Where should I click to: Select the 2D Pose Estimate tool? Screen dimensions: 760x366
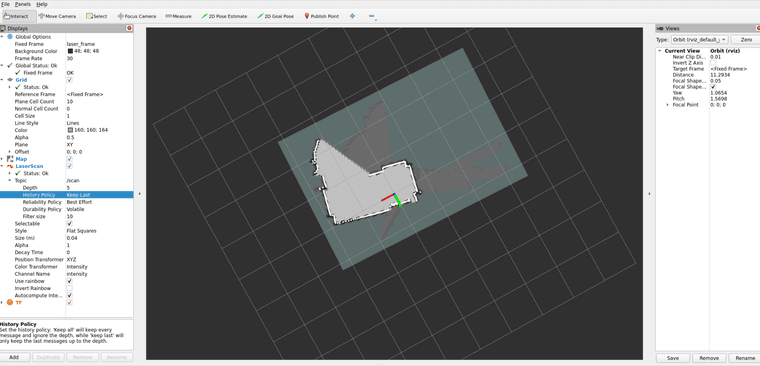224,16
